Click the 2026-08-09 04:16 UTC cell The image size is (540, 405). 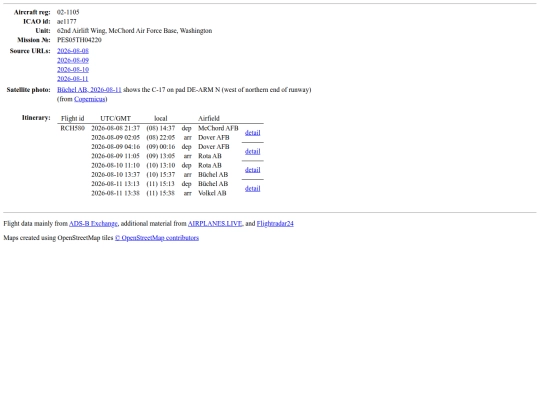click(115, 147)
